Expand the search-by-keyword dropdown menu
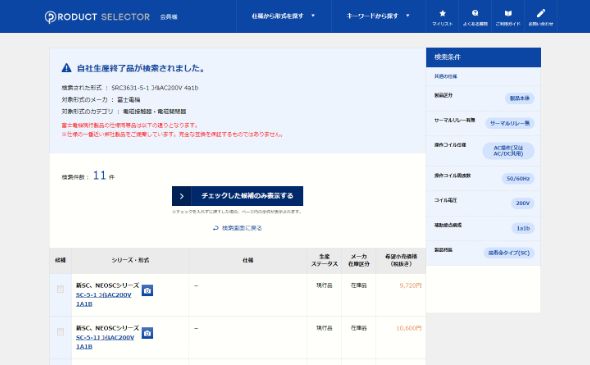The image size is (590, 365). click(378, 16)
